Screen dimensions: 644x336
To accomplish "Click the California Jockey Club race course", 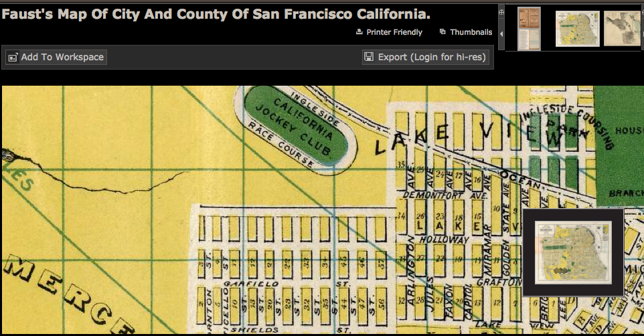I will point(293,125).
